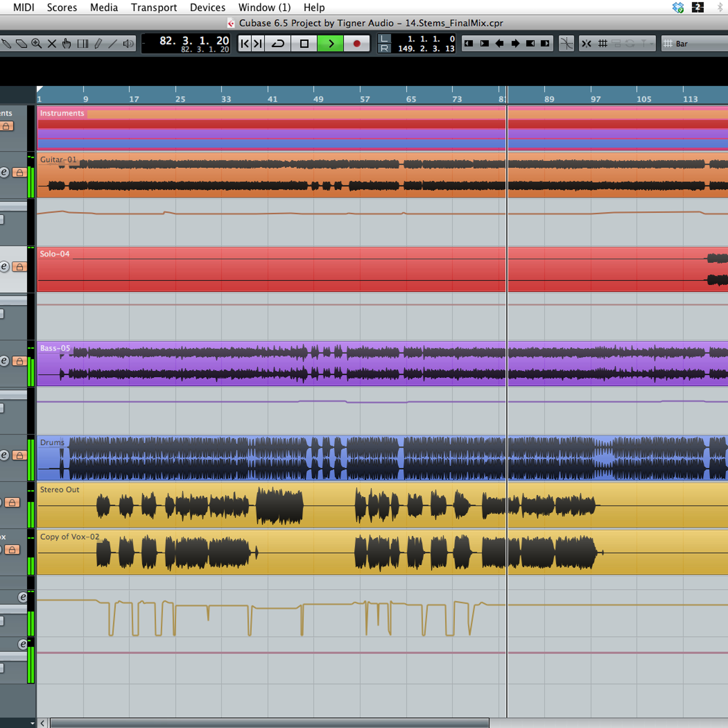Open the Devices menu

[208, 8]
